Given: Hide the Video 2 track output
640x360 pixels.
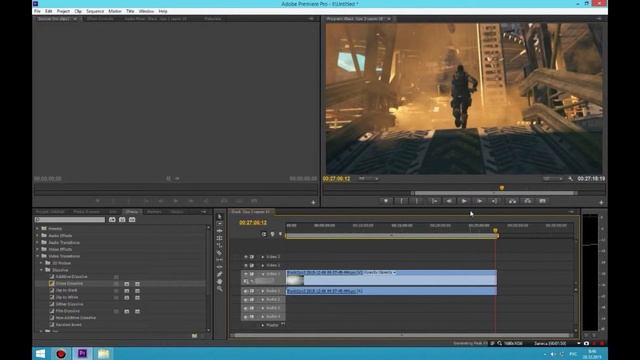Looking at the screenshot, I should (246, 265).
